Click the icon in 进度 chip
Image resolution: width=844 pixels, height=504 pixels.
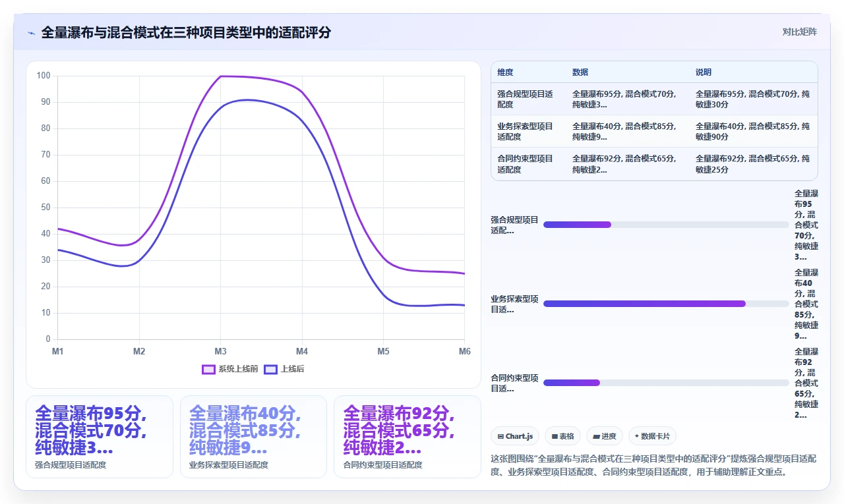(596, 436)
